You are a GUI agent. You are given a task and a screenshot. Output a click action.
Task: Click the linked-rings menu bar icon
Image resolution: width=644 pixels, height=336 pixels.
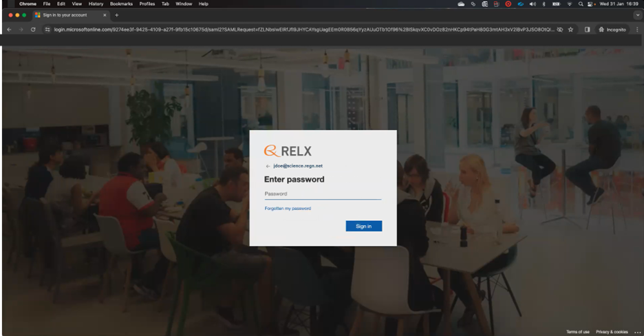[473, 3]
